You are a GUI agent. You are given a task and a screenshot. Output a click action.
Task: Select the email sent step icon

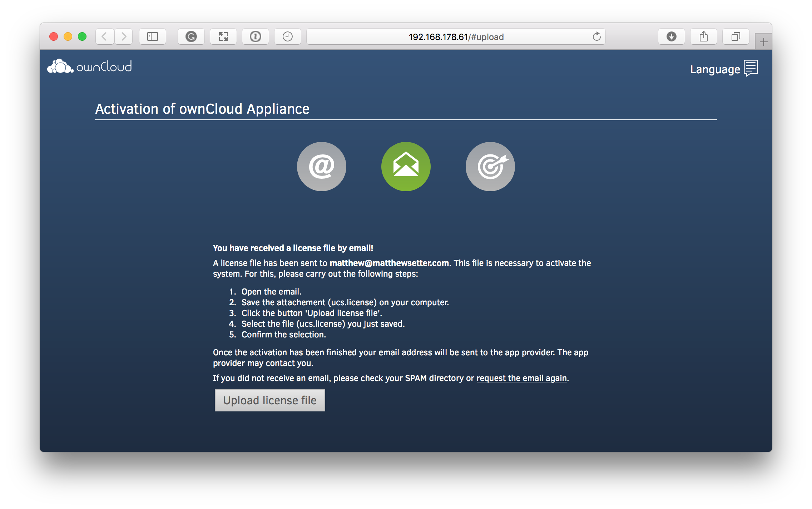coord(321,166)
